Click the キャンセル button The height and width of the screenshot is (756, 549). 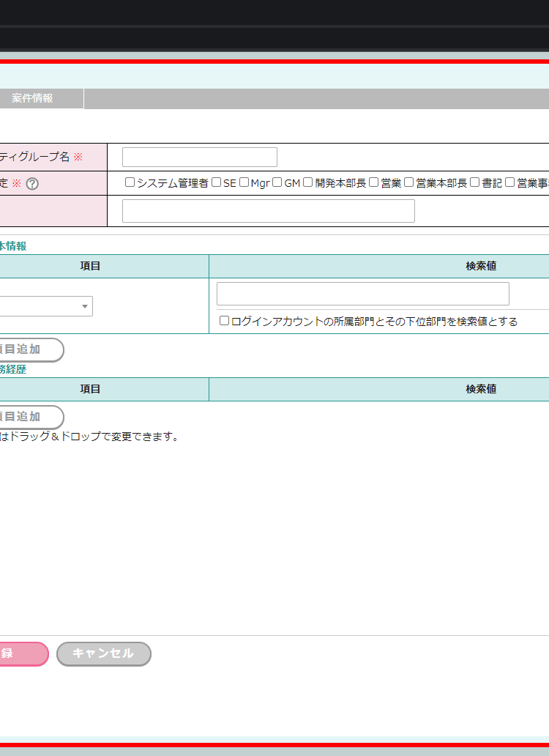click(x=103, y=654)
